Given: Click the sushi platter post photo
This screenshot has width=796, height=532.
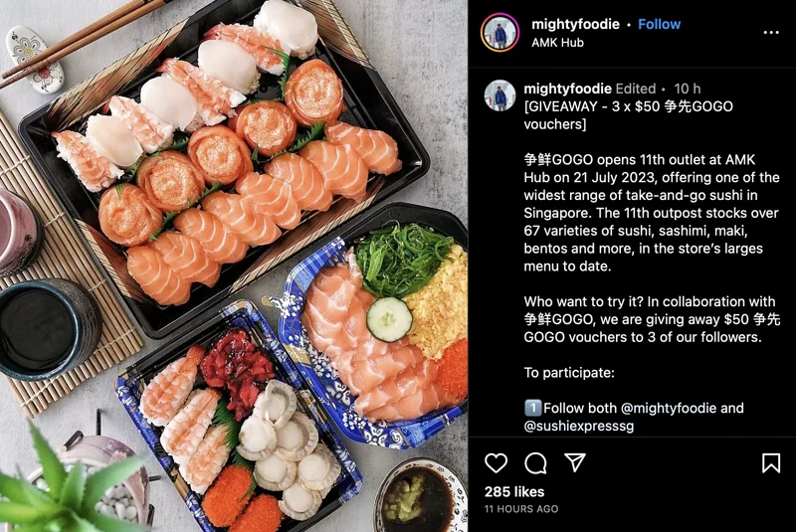Looking at the screenshot, I should (x=234, y=266).
